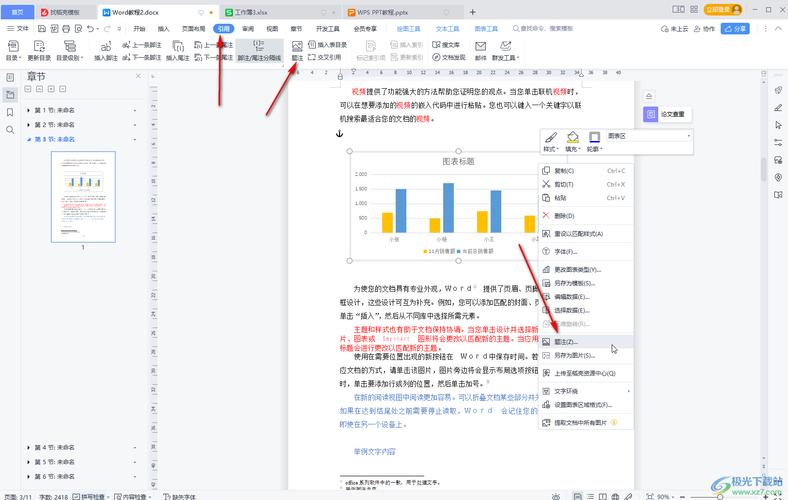Click the undo arrow icon
The height and width of the screenshot is (500, 788).
90,29
